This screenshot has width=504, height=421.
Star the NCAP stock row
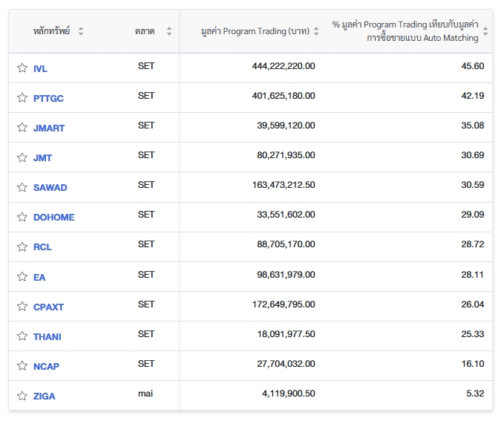[22, 366]
